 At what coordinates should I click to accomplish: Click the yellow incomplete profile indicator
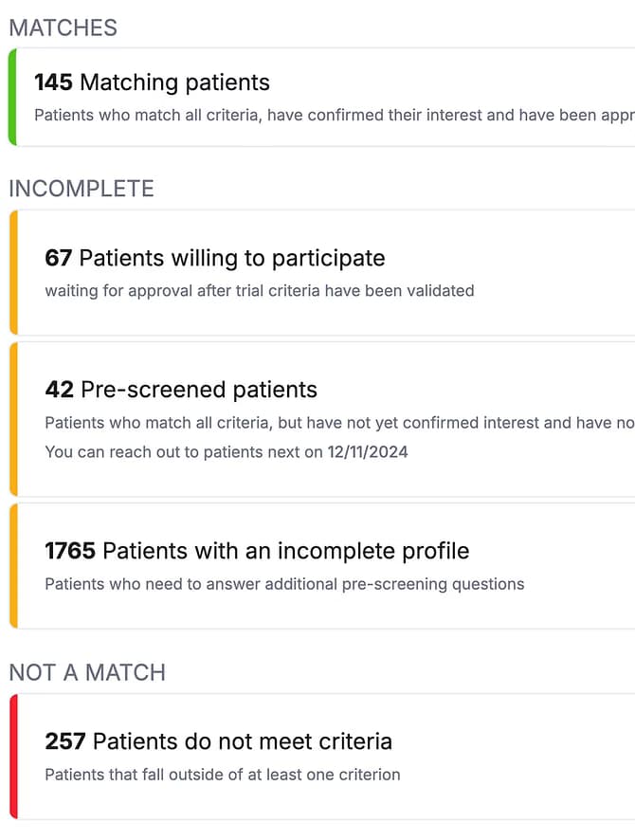tap(12, 563)
